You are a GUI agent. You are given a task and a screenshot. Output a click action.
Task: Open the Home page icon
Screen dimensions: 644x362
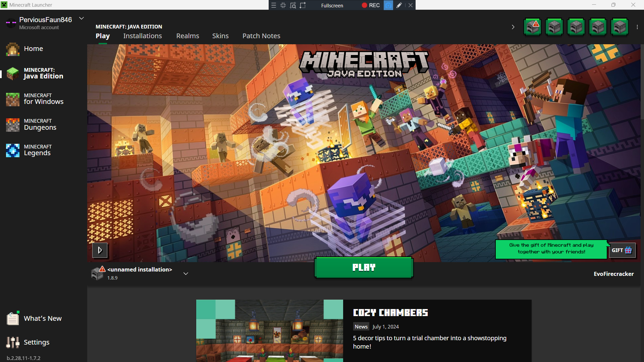[x=13, y=49]
